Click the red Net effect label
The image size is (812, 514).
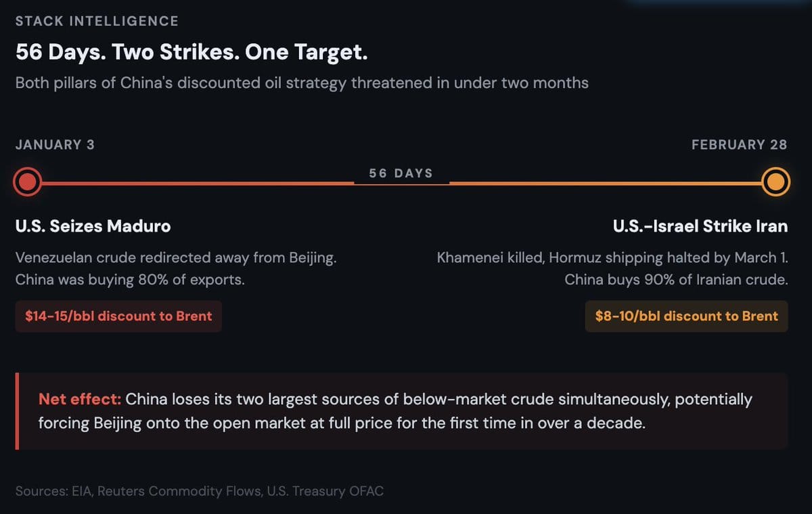(80, 399)
